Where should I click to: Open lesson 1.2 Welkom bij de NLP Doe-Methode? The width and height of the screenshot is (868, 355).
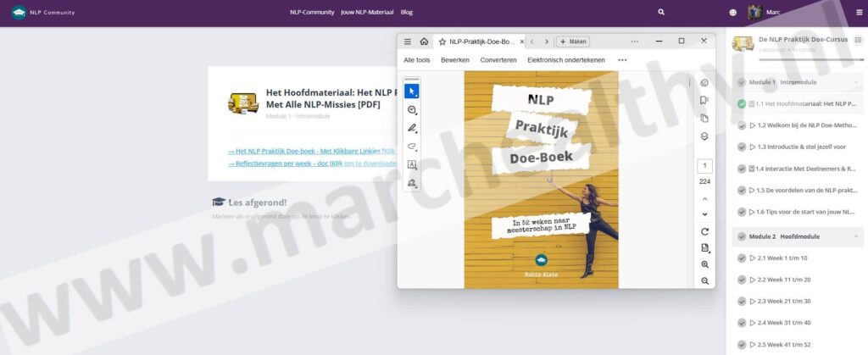[798, 125]
